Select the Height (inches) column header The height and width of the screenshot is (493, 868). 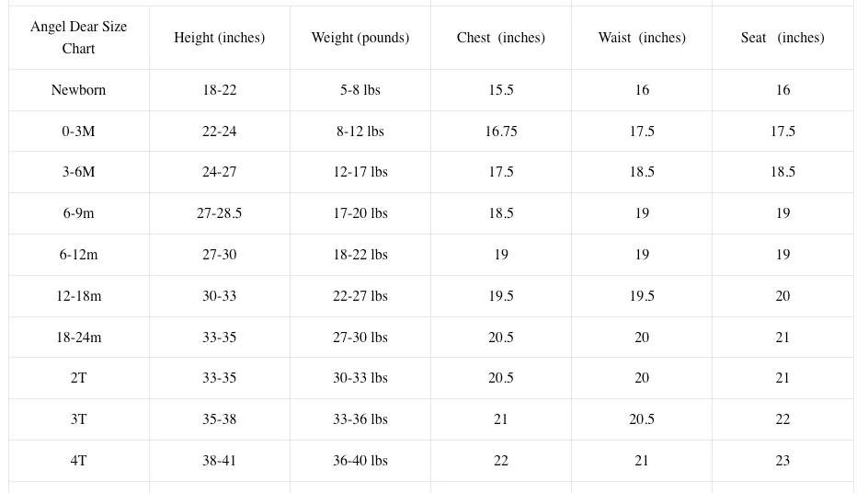pyautogui.click(x=219, y=38)
